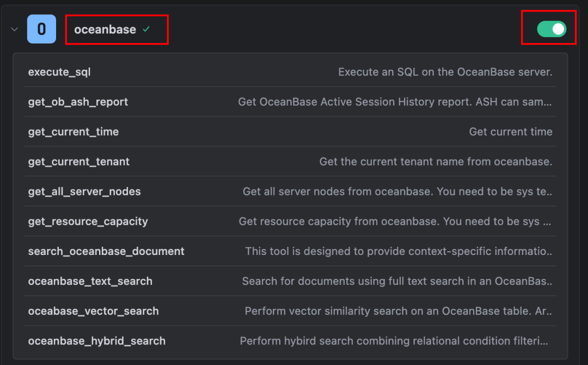Click the green checkmark next to oceanbase

[146, 29]
